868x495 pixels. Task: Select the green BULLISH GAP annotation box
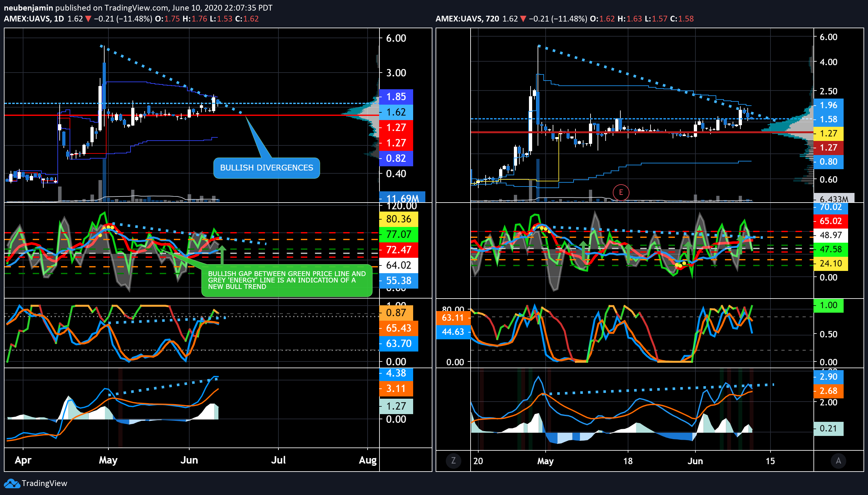click(x=287, y=280)
